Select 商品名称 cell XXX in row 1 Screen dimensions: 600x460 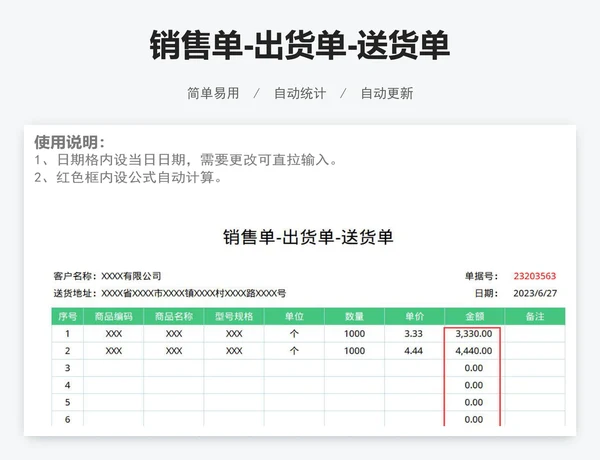pos(174,334)
